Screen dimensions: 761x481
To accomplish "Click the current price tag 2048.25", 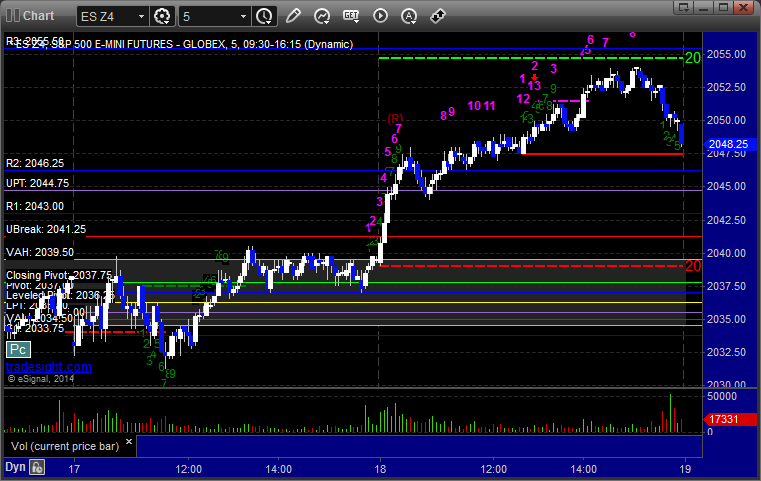I will pyautogui.click(x=729, y=144).
